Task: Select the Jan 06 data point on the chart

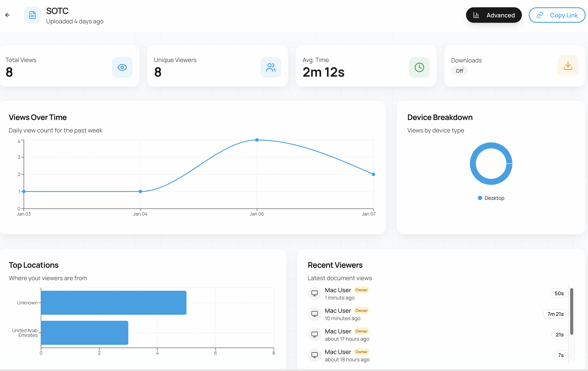Action: tap(257, 140)
